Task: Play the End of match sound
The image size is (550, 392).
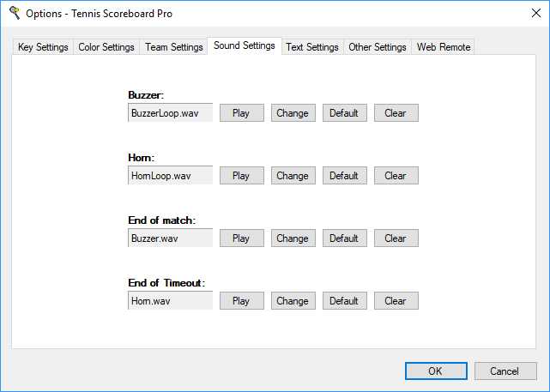Action: (241, 238)
